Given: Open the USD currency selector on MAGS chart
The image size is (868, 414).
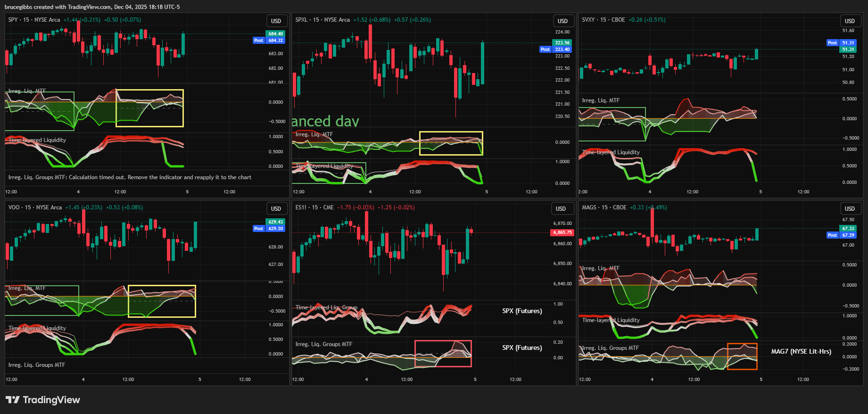Looking at the screenshot, I should click(849, 209).
